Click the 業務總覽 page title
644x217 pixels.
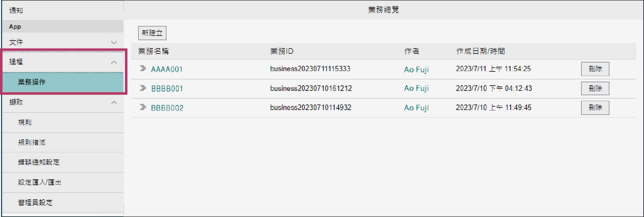point(383,10)
